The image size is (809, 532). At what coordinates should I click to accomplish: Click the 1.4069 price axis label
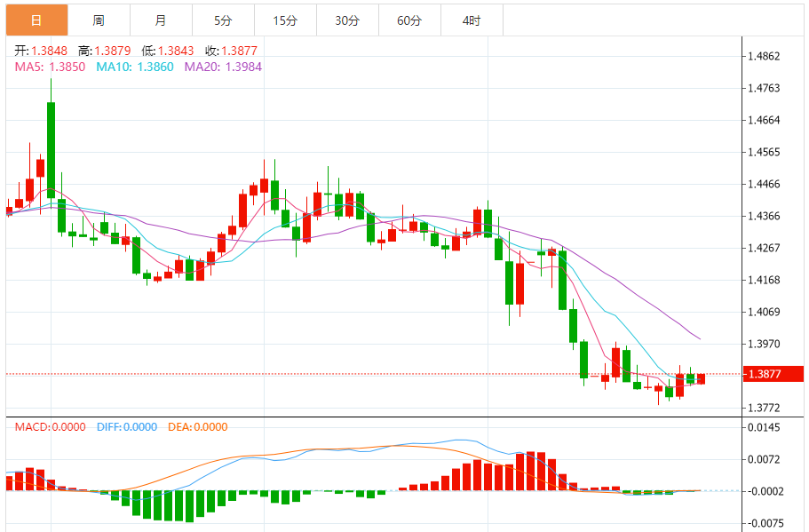coord(764,312)
